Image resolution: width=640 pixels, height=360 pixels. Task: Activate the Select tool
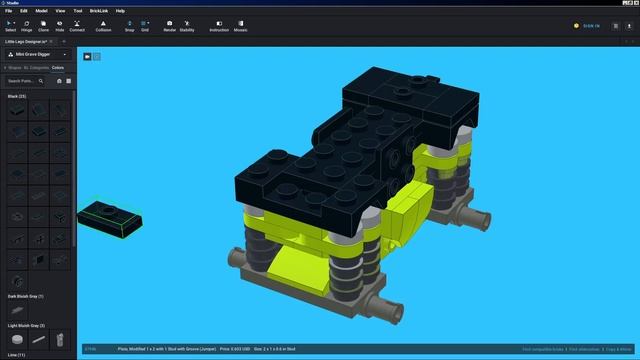coord(10,26)
